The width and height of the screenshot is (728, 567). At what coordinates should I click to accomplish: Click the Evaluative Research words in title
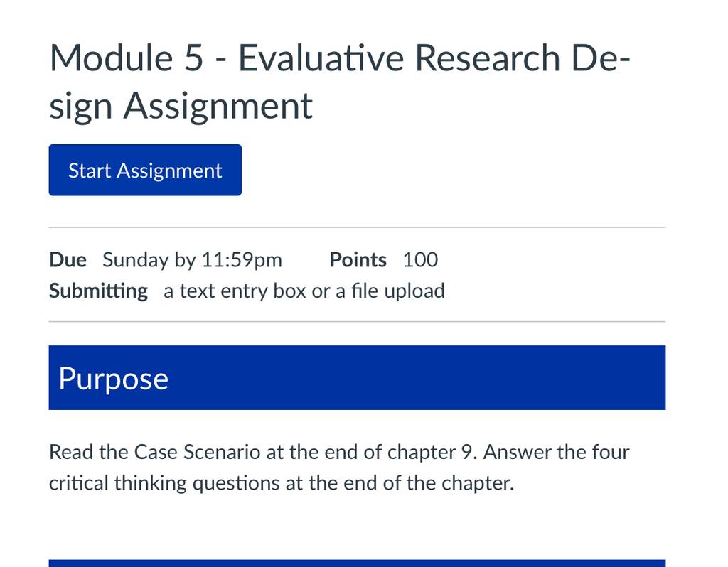pyautogui.click(x=400, y=58)
